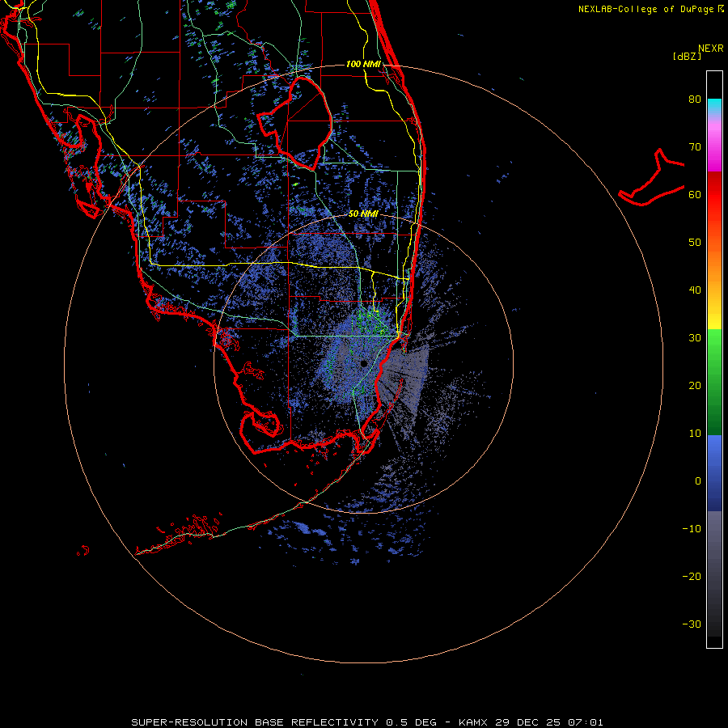The height and width of the screenshot is (728, 728).
Task: Click the SUPER-RESOLUTION BASE REFLECTIVITY caption text
Action: click(255, 722)
